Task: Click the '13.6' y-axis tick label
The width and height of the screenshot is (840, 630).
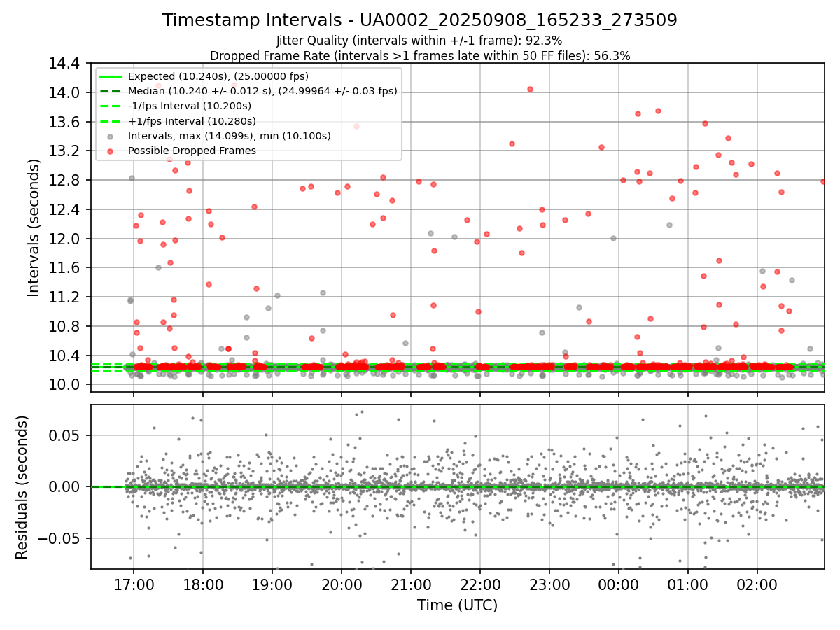Action: point(63,122)
